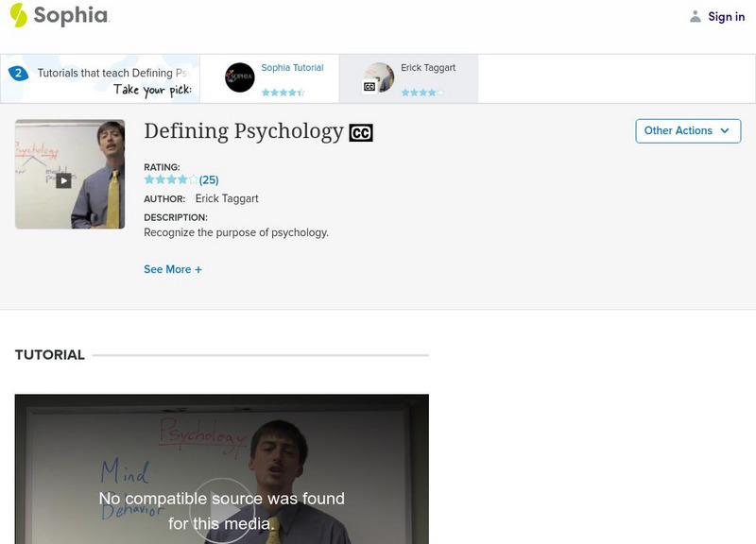The height and width of the screenshot is (544, 756).
Task: Click the Erick Taggart author link
Action: pos(227,199)
